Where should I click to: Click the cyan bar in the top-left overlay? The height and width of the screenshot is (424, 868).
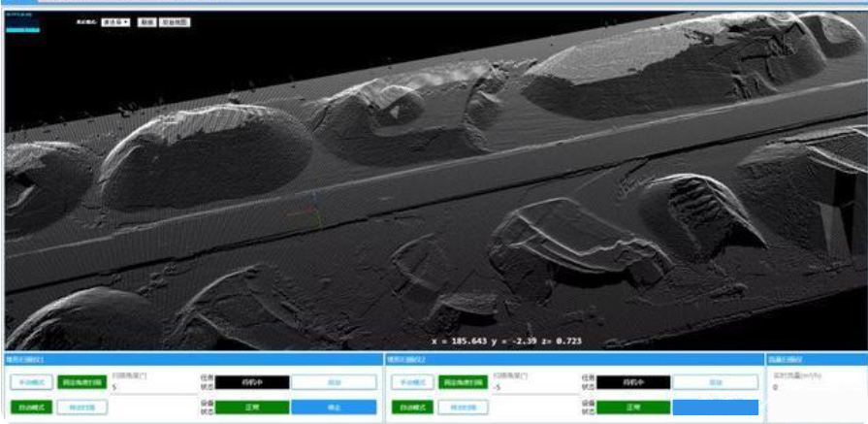(23, 30)
